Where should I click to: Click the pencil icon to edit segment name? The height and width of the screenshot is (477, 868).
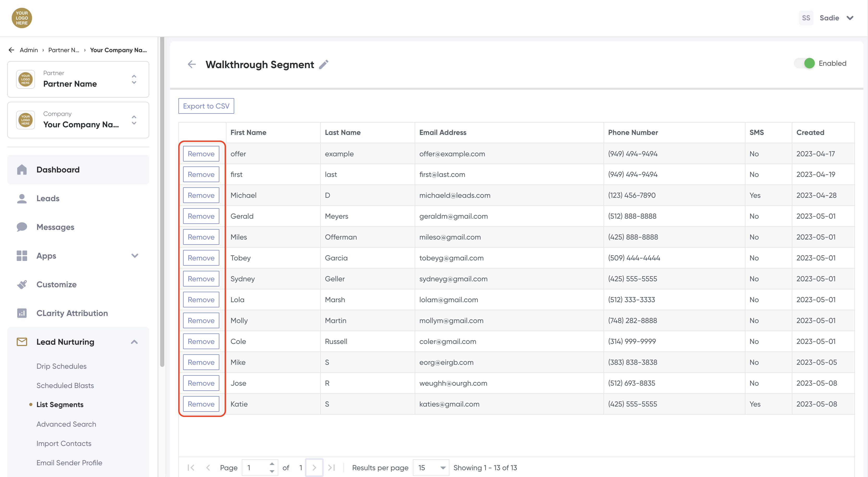coord(323,64)
